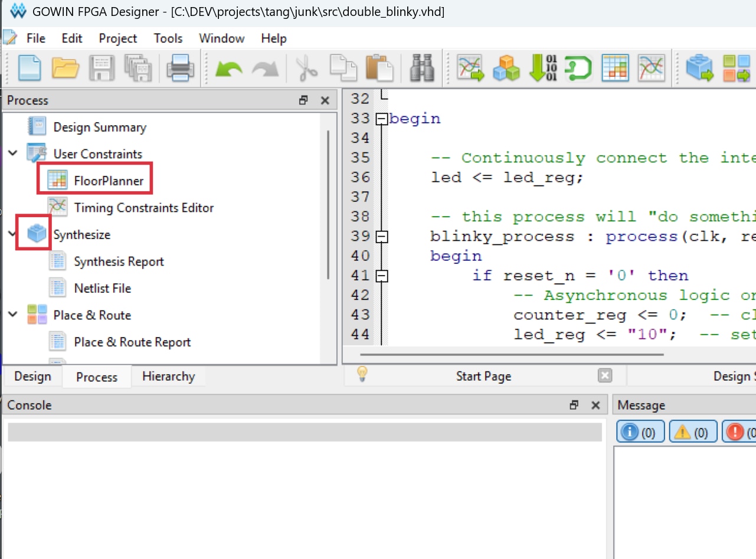
Task: Float the Process panel with undock button
Action: click(304, 100)
